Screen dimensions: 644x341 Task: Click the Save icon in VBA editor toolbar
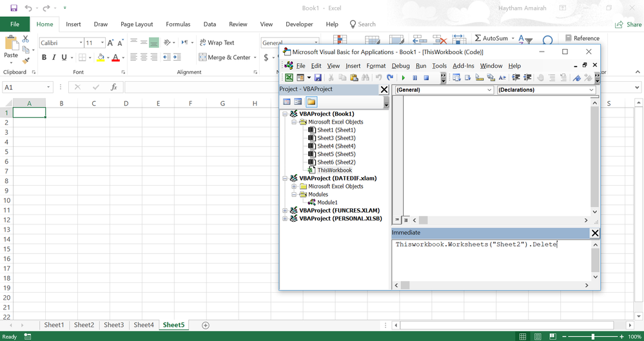(x=317, y=77)
